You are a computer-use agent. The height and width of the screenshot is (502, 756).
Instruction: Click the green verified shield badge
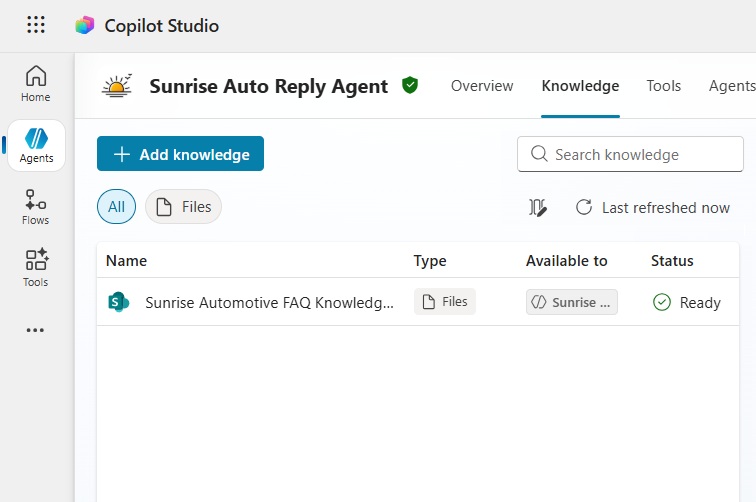coord(410,85)
